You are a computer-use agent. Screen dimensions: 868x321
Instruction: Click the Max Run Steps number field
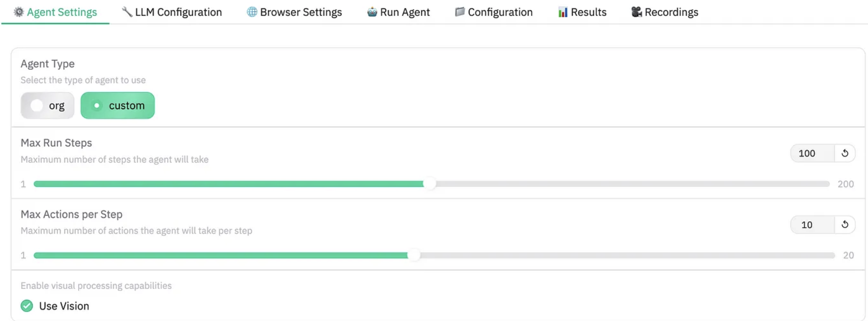[x=812, y=153]
